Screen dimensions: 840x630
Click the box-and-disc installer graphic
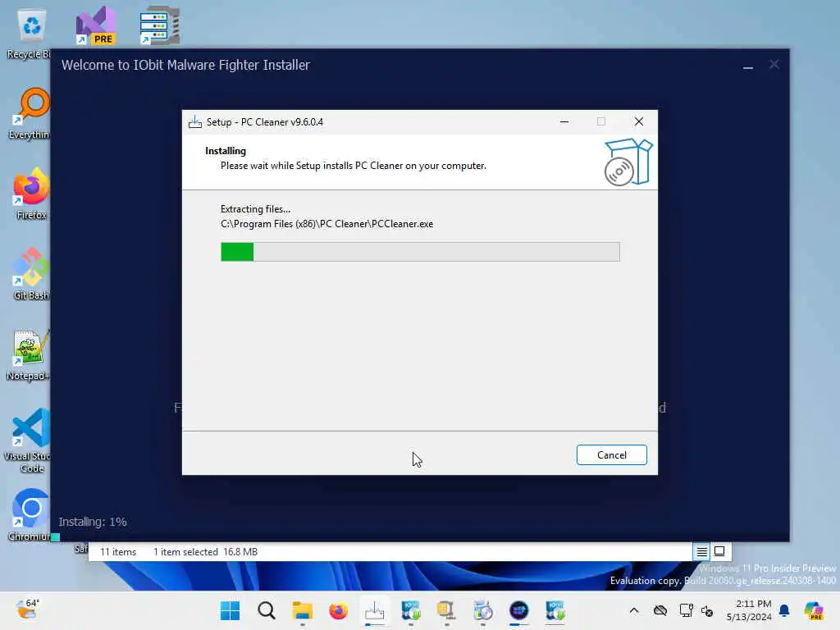pos(628,162)
